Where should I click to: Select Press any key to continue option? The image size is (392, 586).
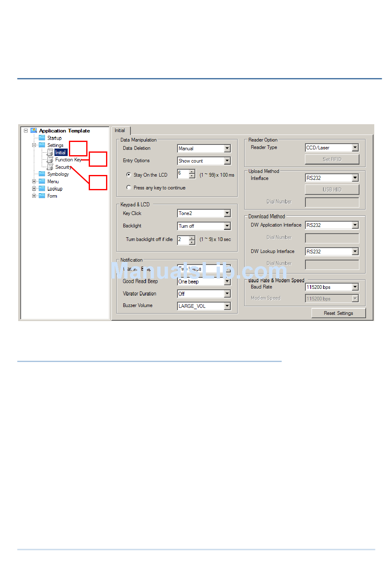tap(129, 187)
